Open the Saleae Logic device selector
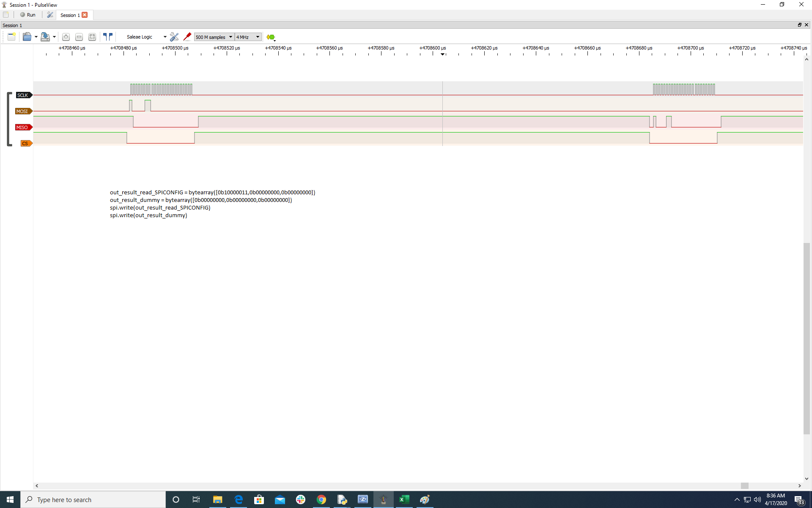812x508 pixels. coord(146,37)
